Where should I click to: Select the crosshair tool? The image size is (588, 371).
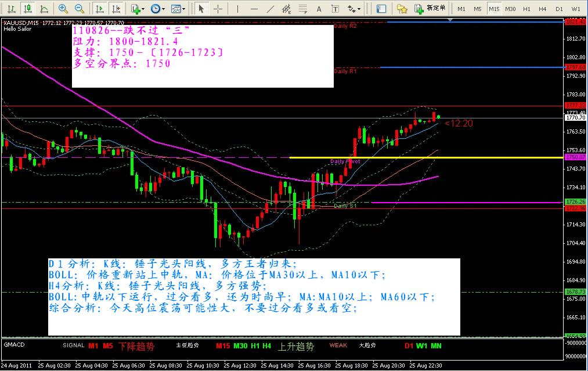pyautogui.click(x=218, y=9)
